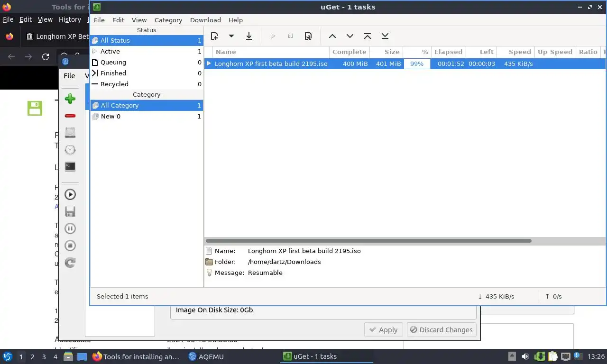Select the Queuing status row
607x364 pixels.
(x=147, y=62)
